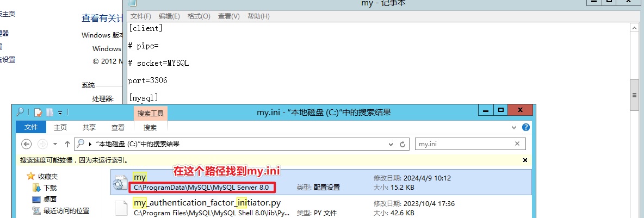
Task: Click the 搜索工具 contextual tab header
Action: tap(150, 113)
